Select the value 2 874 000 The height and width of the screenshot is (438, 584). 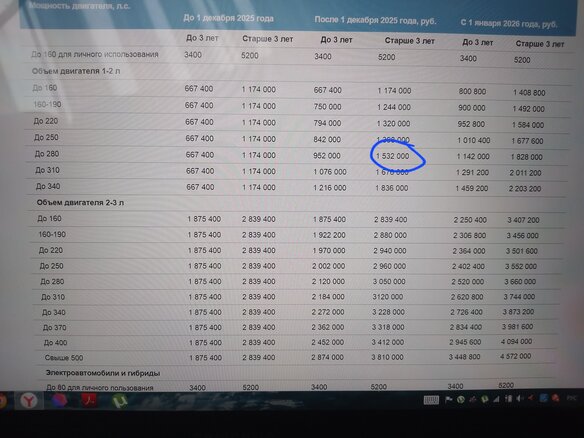(327, 357)
